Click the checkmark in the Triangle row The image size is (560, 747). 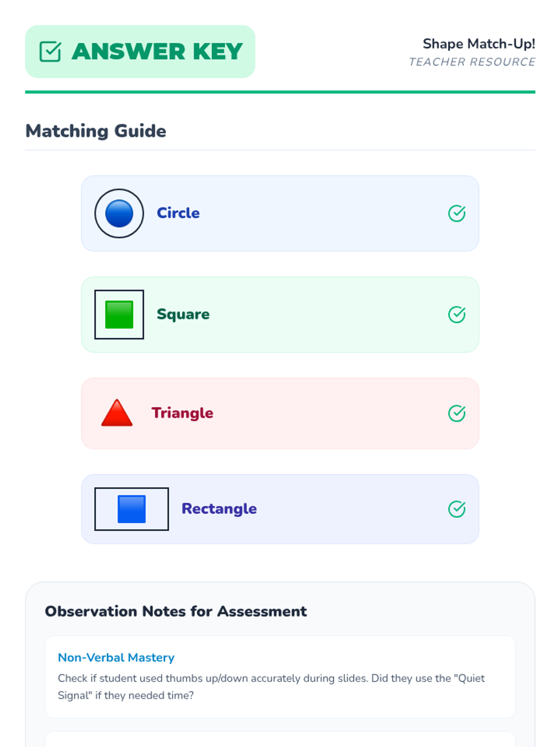pyautogui.click(x=457, y=413)
